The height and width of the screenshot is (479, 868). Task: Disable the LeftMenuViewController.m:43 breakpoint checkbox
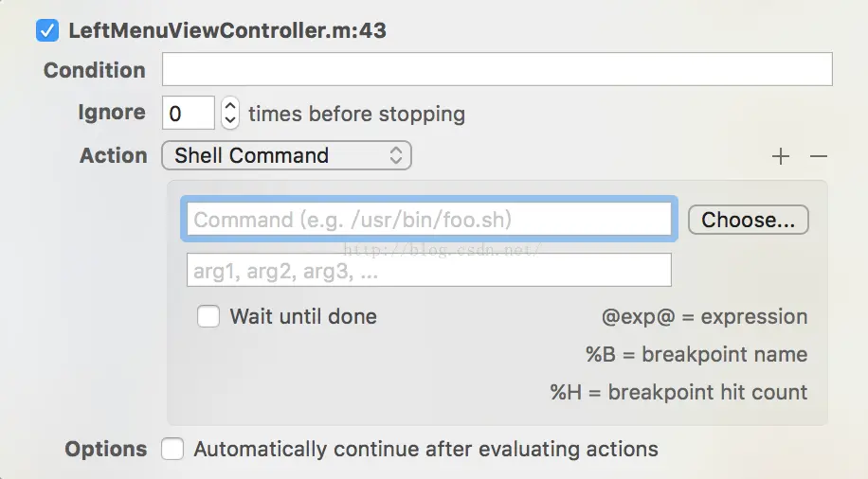click(46, 30)
